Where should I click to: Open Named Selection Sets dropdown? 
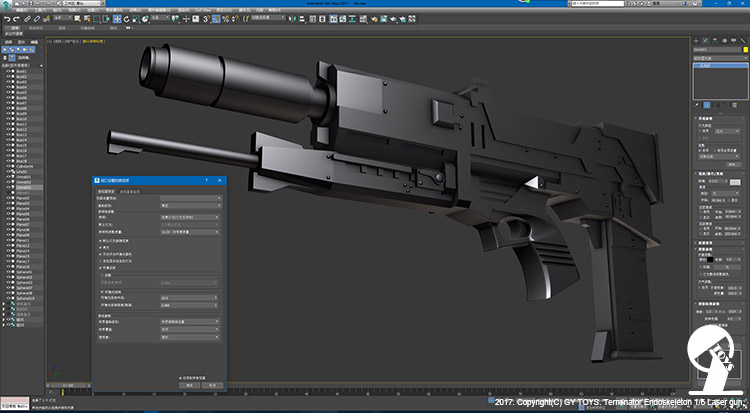pyautogui.click(x=268, y=18)
